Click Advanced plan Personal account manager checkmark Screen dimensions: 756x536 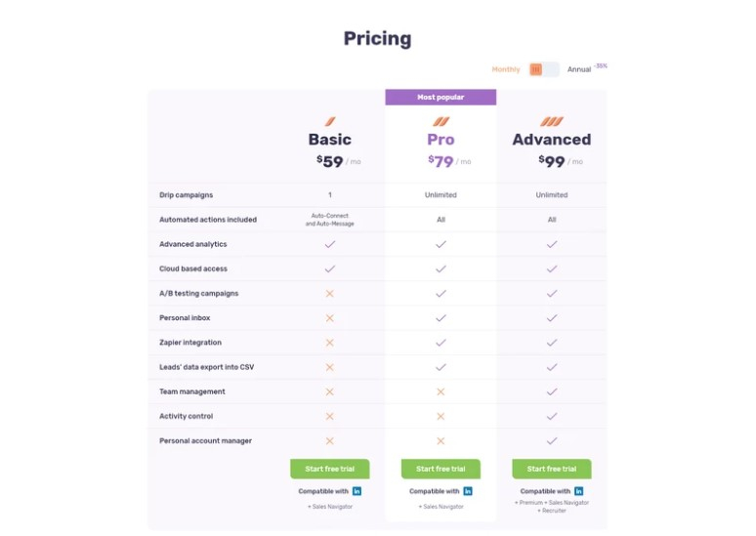coord(552,440)
